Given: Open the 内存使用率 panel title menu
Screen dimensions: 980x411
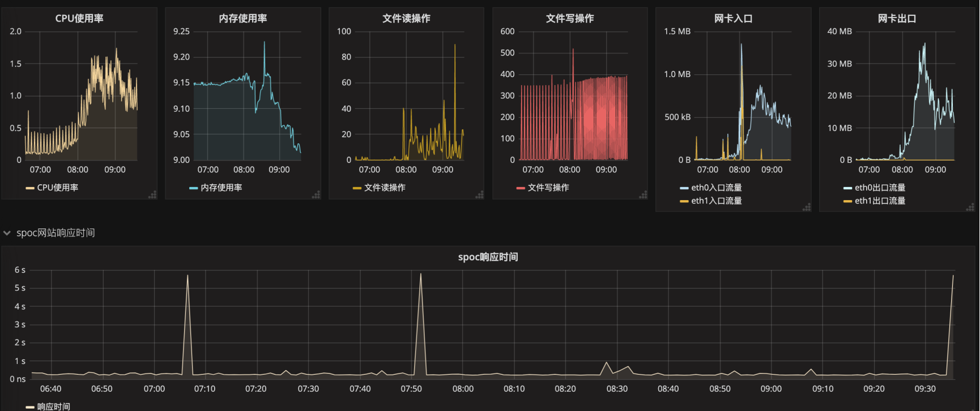Looking at the screenshot, I should (243, 18).
